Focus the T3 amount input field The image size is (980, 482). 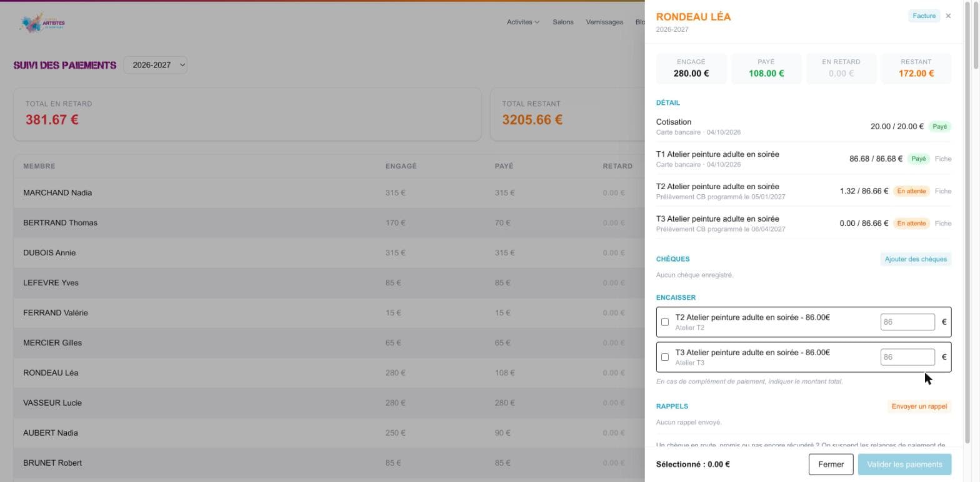pyautogui.click(x=907, y=357)
